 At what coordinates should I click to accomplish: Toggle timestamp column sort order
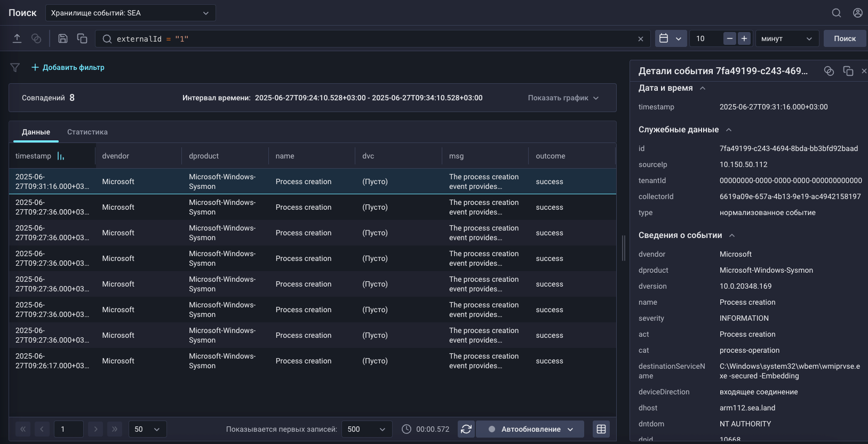(61, 156)
